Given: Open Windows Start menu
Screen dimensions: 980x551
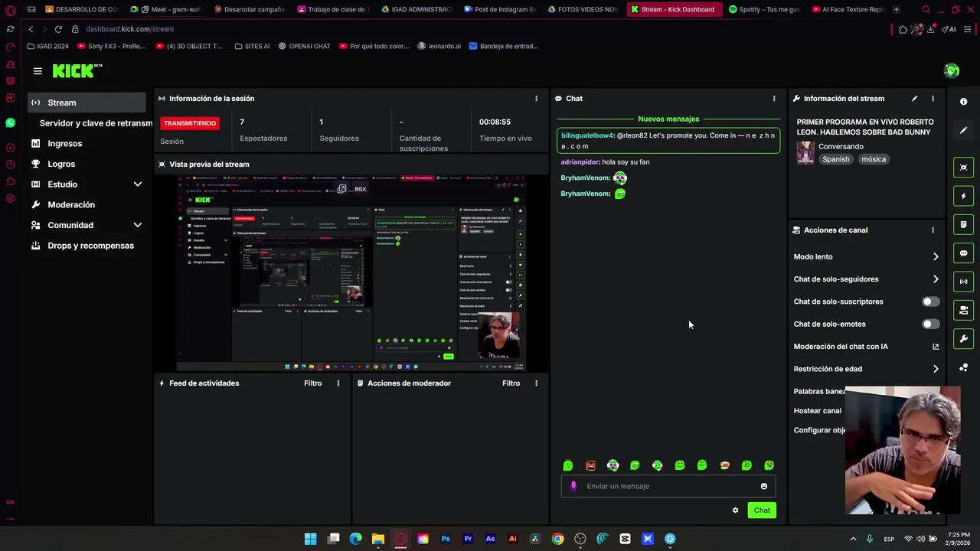Looking at the screenshot, I should 310,539.
